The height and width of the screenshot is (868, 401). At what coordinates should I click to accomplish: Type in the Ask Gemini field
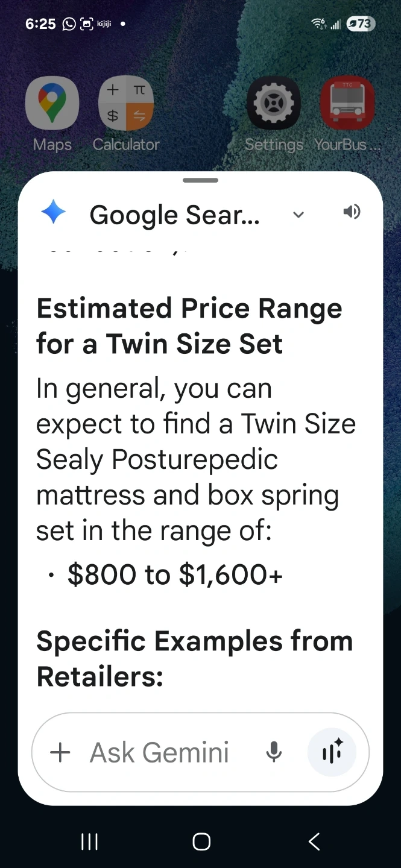pyautogui.click(x=160, y=752)
